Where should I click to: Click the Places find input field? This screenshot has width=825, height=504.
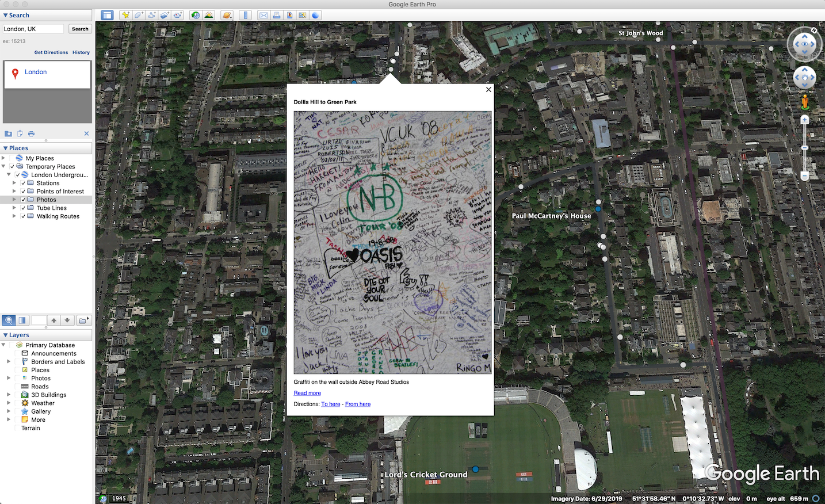pyautogui.click(x=39, y=320)
